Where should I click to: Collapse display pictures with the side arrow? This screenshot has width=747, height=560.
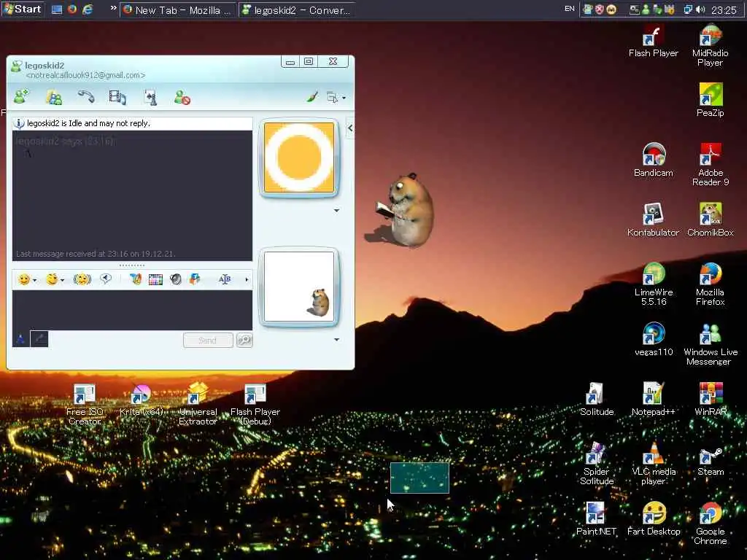tap(350, 128)
